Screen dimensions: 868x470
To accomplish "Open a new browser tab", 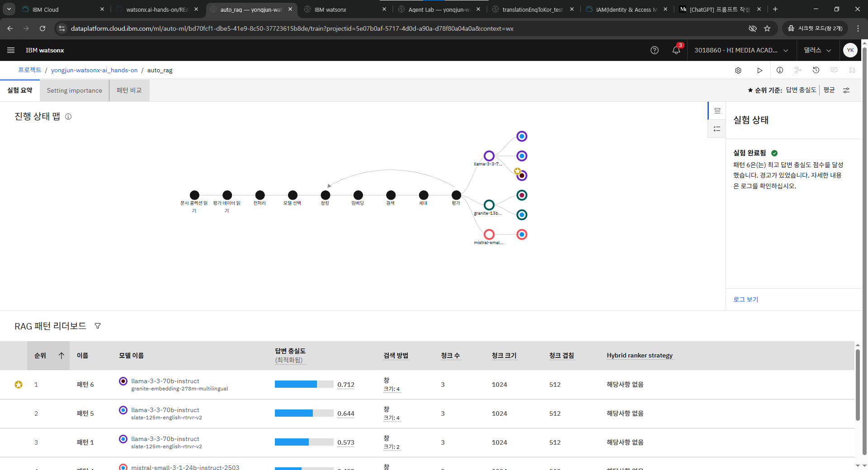I will 775,9.
